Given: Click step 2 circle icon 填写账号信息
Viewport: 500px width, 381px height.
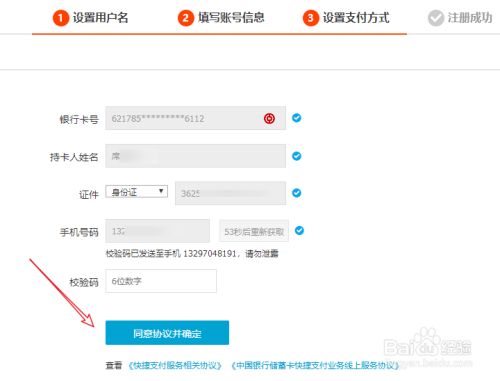Looking at the screenshot, I should point(186,18).
